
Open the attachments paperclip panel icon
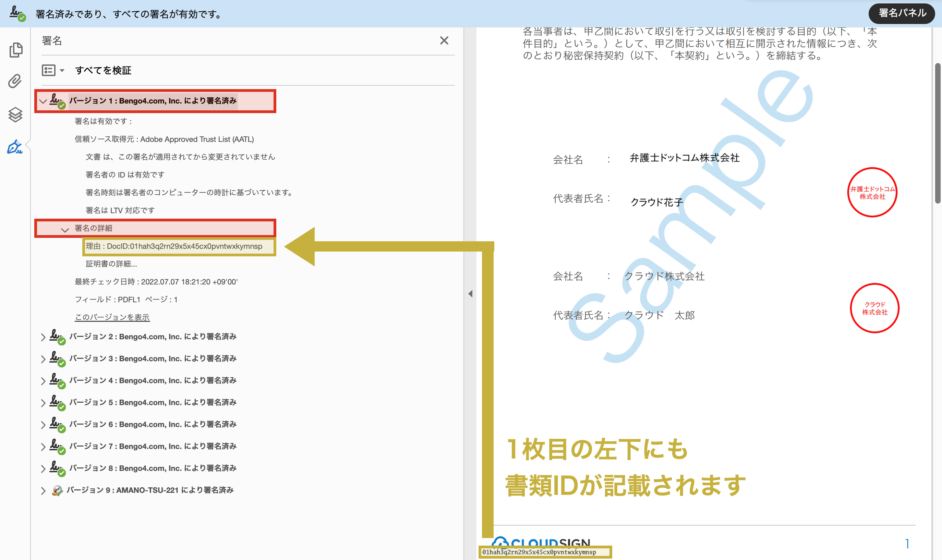pyautogui.click(x=15, y=81)
